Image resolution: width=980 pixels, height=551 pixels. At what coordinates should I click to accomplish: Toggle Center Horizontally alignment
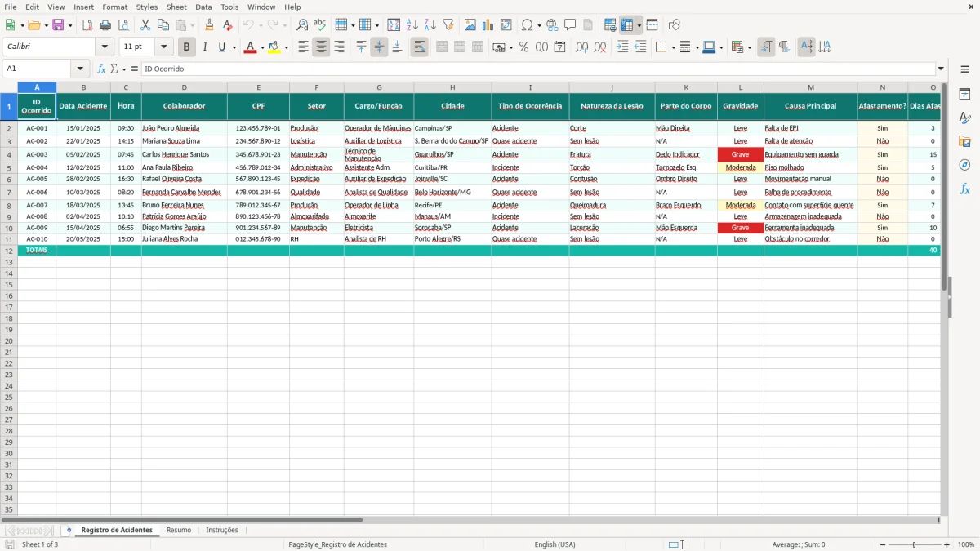[x=321, y=47]
